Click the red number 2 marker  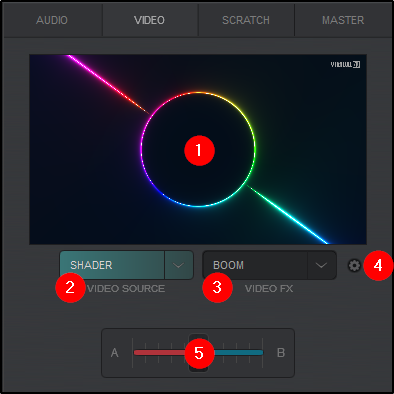point(70,287)
